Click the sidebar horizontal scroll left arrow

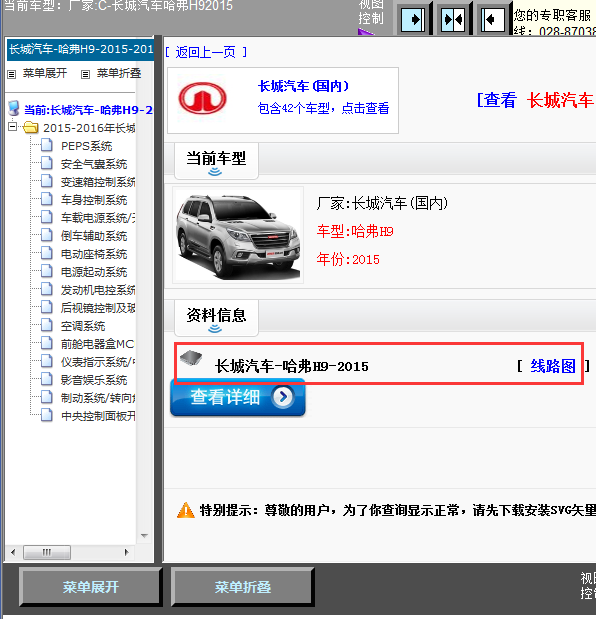click(x=13, y=552)
